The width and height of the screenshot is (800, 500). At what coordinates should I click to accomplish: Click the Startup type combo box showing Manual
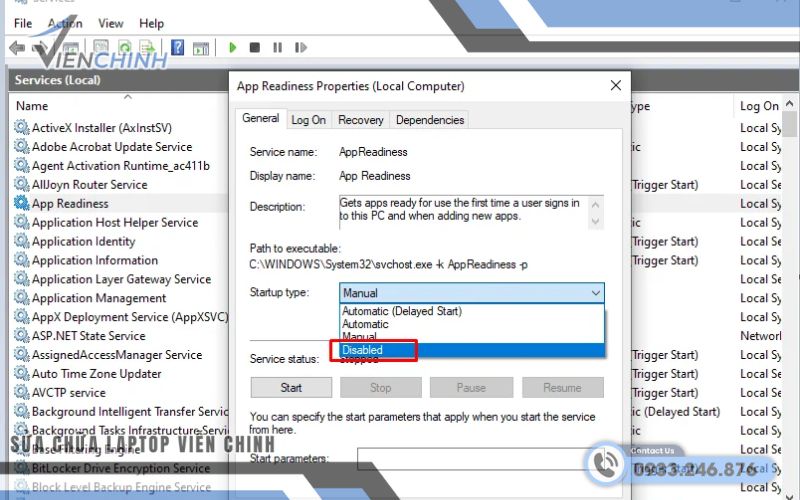[x=471, y=293]
